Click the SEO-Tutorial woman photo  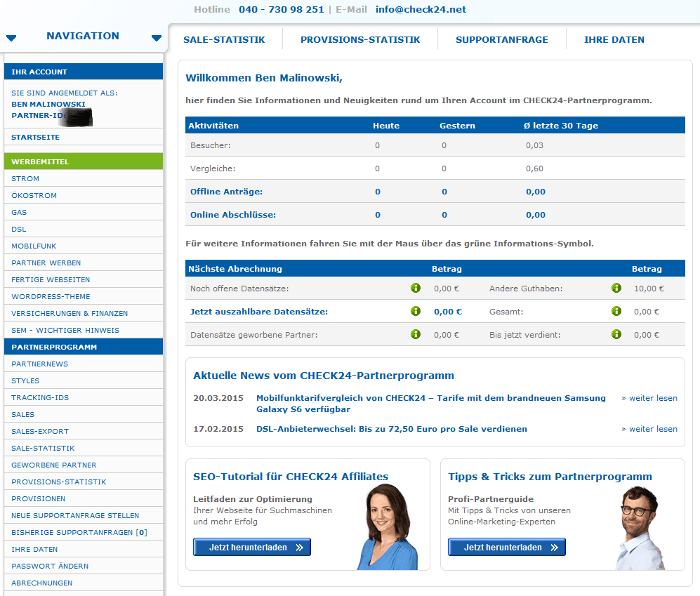[388, 527]
